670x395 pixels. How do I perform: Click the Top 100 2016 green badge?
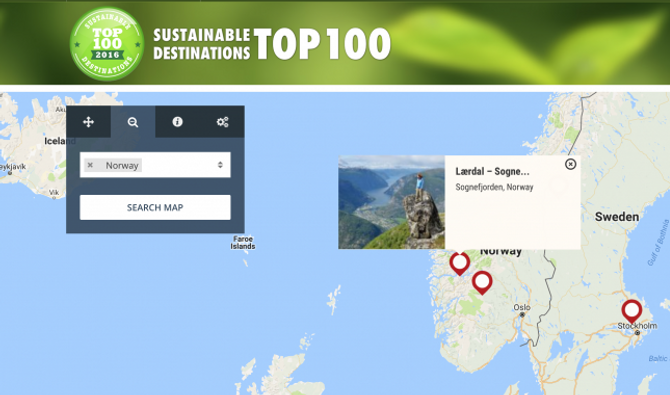[107, 44]
